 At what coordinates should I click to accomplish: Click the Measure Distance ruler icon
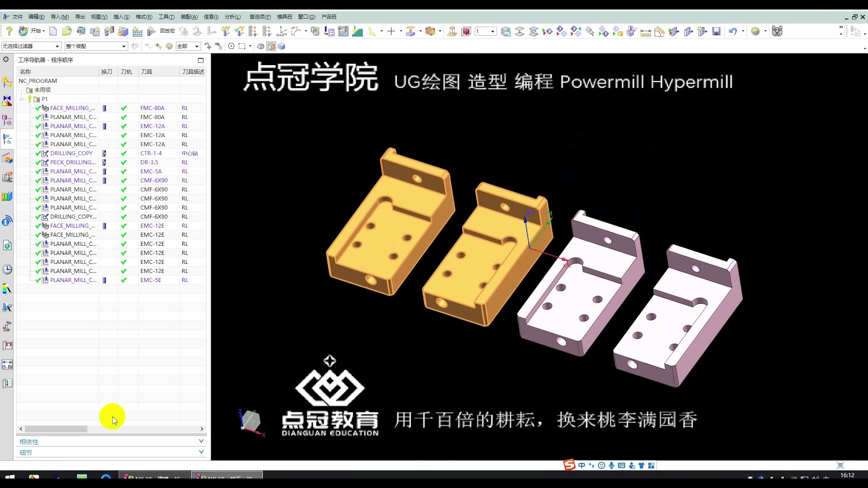646,31
